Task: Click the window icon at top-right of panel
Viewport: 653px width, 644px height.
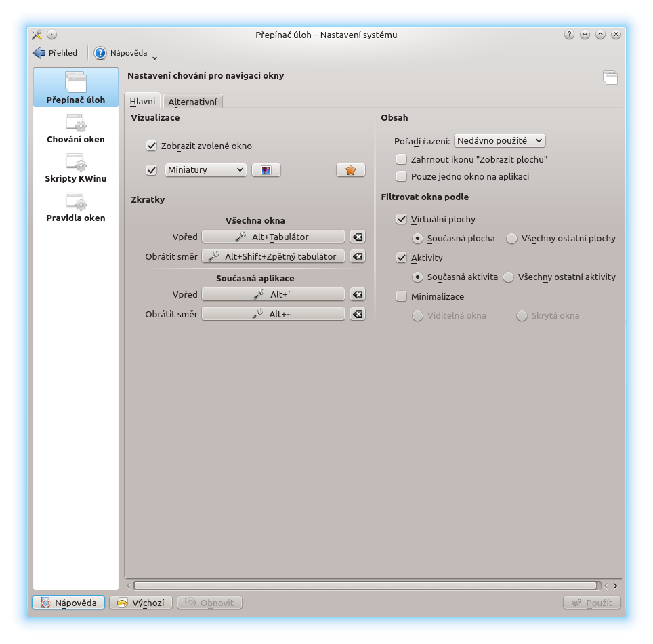Action: coord(610,77)
